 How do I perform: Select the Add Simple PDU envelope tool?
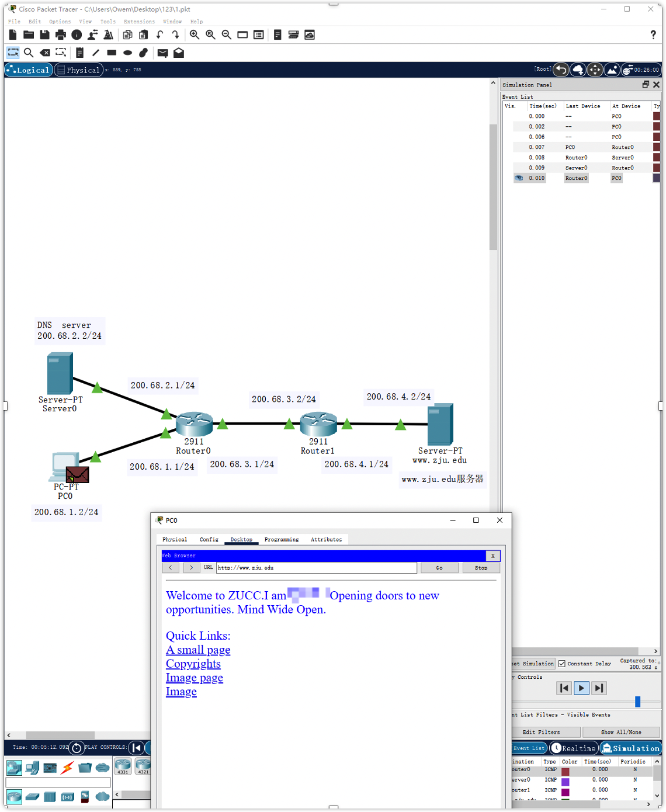pyautogui.click(x=162, y=53)
